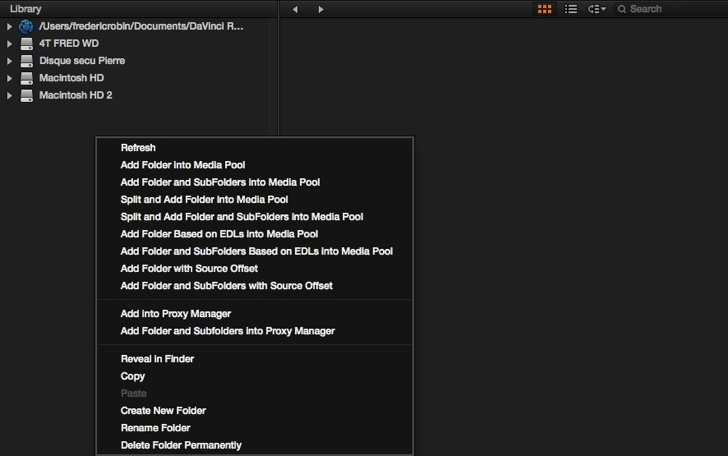Image resolution: width=728 pixels, height=456 pixels.
Task: Click the forward navigation arrow
Action: pos(320,9)
